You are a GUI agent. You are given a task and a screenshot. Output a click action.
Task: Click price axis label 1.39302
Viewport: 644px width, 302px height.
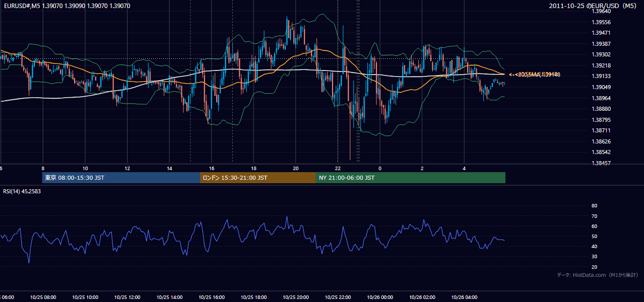[601, 55]
